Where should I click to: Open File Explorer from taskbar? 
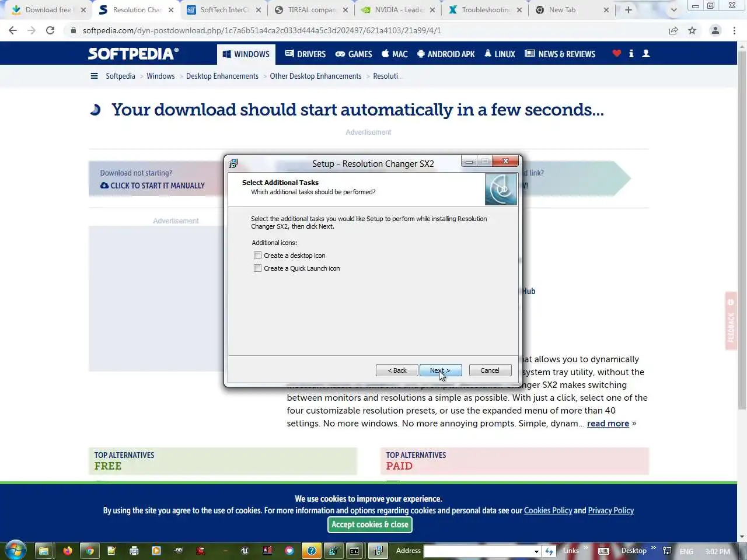tap(43, 551)
